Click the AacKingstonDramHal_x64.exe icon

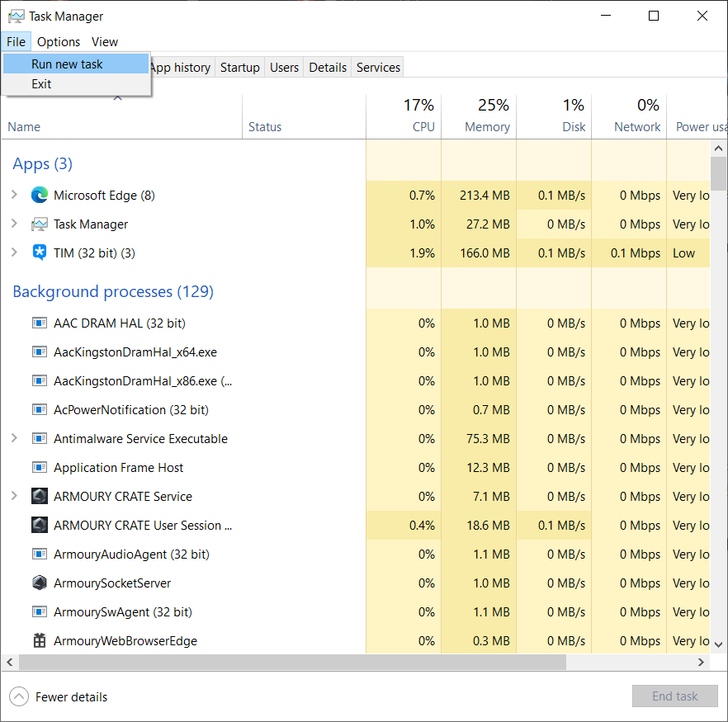tap(40, 352)
